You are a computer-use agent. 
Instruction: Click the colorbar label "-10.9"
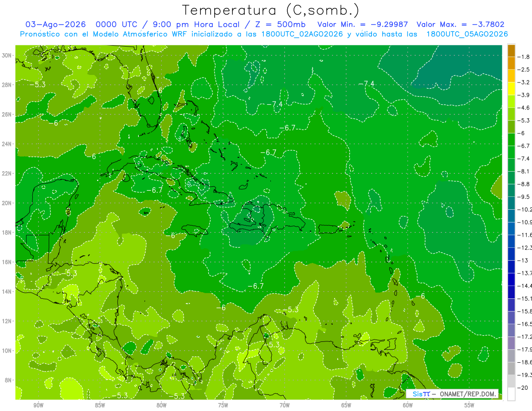[x=524, y=222]
